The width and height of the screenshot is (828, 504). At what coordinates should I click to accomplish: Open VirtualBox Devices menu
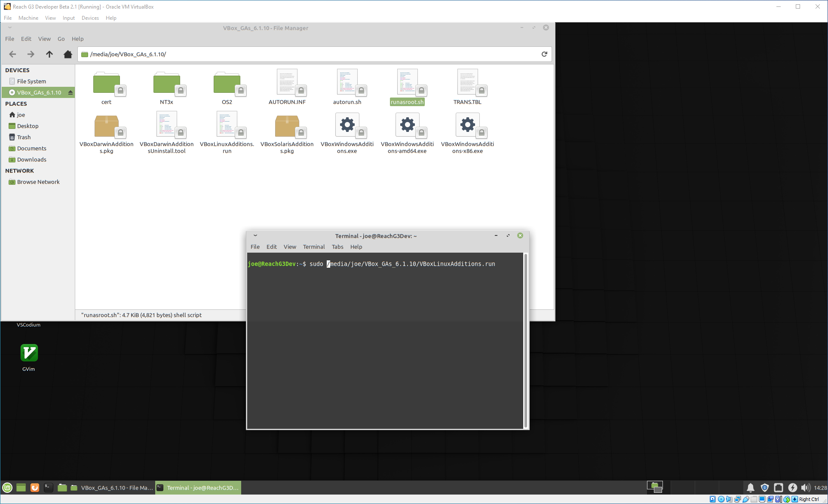(x=90, y=18)
